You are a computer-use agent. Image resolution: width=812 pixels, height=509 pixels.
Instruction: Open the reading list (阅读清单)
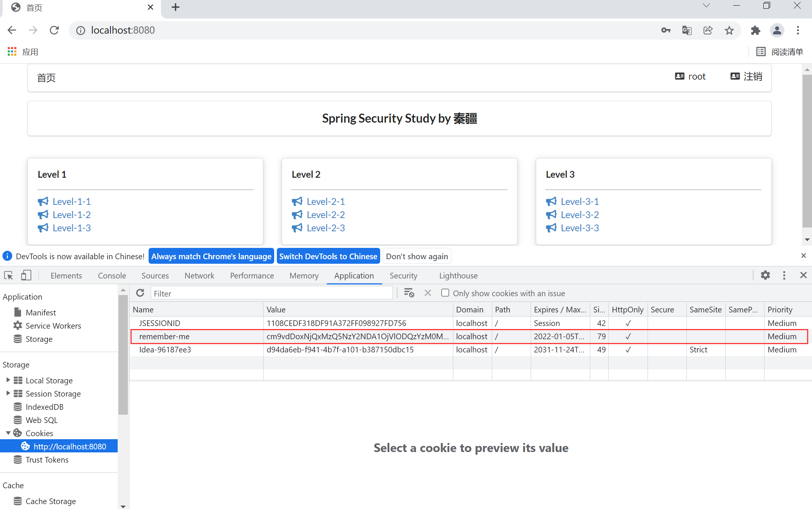pos(780,52)
